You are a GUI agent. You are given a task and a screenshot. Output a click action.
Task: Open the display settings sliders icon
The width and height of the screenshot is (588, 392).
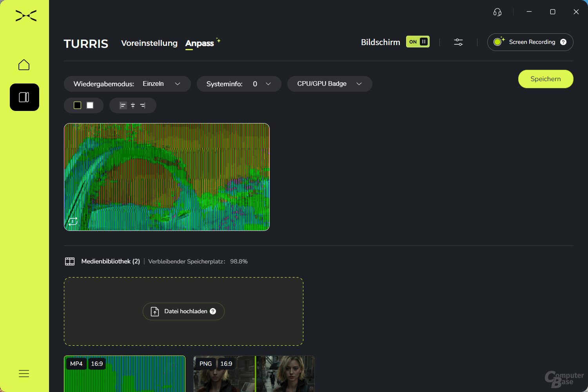[x=458, y=42]
